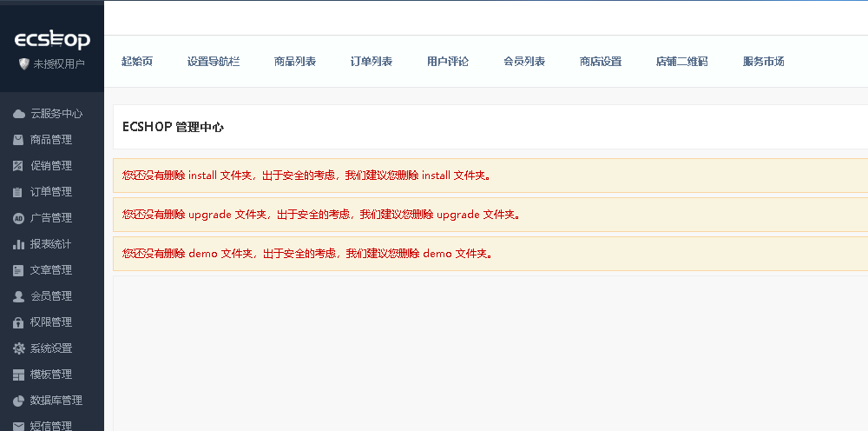Click the upgrade folder warning message
Viewport: 868px width, 431px height.
490,215
